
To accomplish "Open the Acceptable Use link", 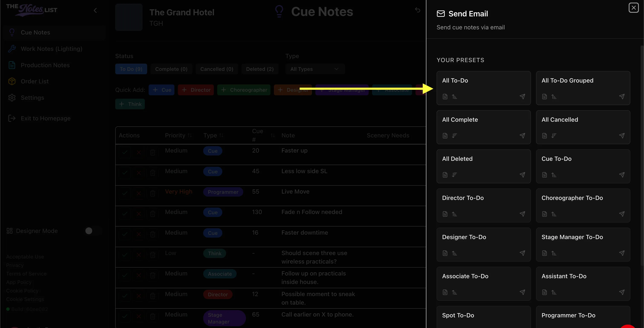I will [25, 257].
